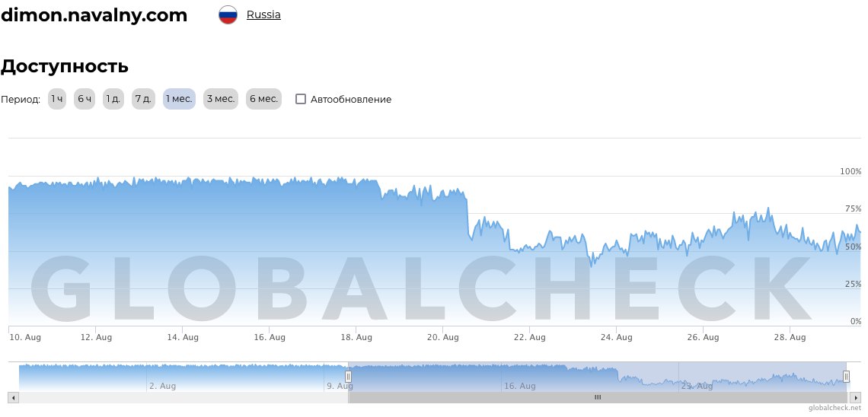Select the 1 ч period button
The width and height of the screenshot is (868, 417).
coord(56,99)
